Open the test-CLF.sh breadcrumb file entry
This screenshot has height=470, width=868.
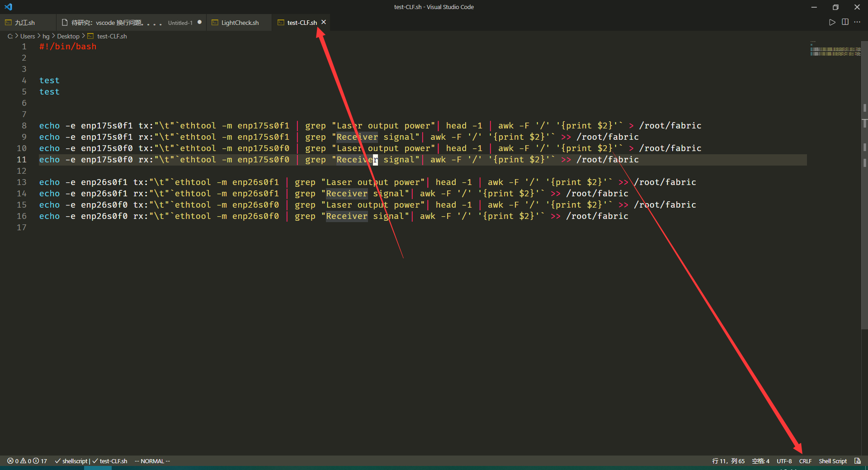pyautogui.click(x=112, y=36)
